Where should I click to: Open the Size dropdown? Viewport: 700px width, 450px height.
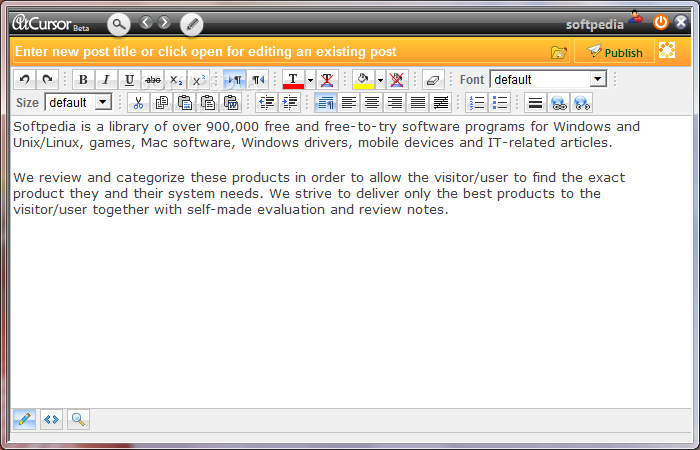click(x=78, y=102)
